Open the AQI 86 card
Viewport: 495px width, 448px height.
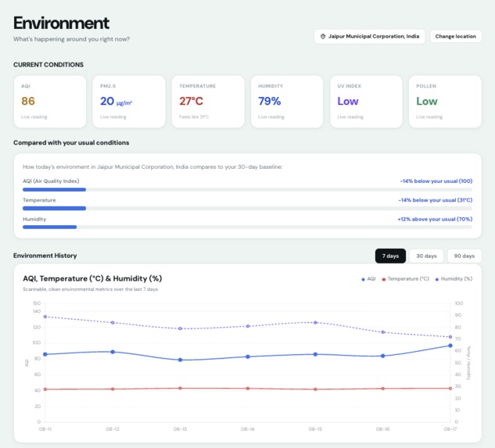point(50,102)
